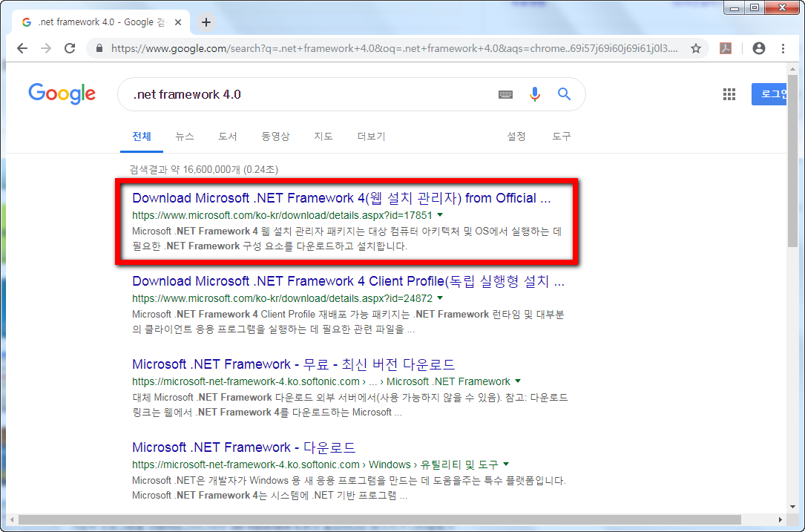805x532 pixels.
Task: Expand arrow after 유틸리티 및 도구 breadcrumb
Action: click(506, 464)
